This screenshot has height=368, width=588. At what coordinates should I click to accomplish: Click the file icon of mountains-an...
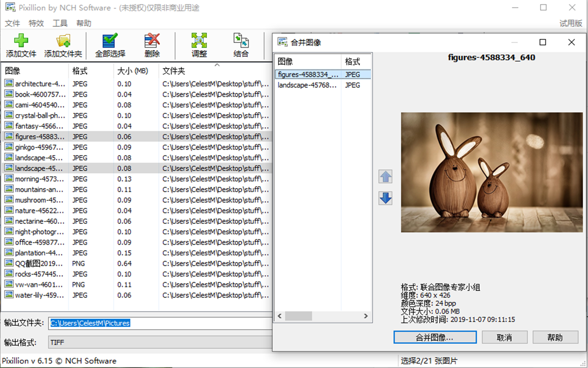(9, 189)
